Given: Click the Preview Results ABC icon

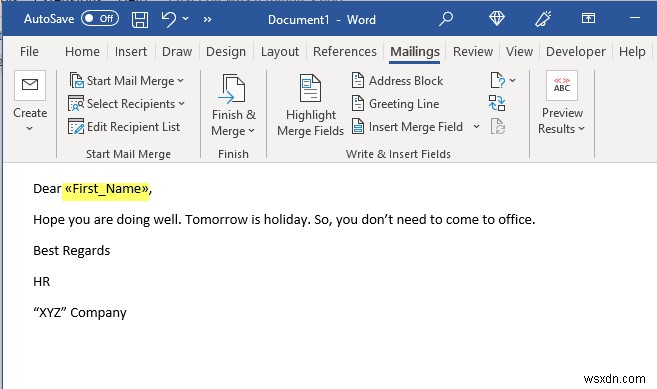Looking at the screenshot, I should 561,85.
